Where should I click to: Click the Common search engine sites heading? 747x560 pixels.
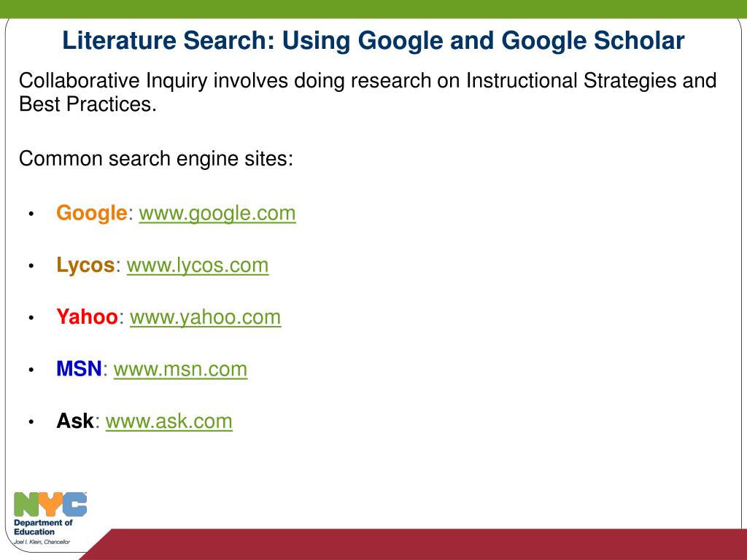156,158
